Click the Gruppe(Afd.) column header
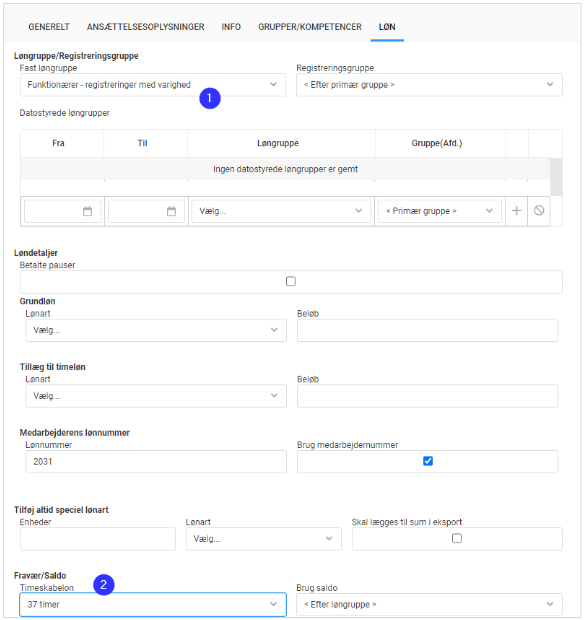 click(x=437, y=143)
